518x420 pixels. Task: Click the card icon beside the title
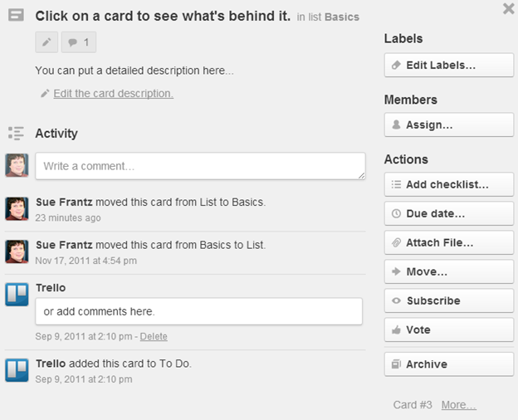[x=17, y=15]
